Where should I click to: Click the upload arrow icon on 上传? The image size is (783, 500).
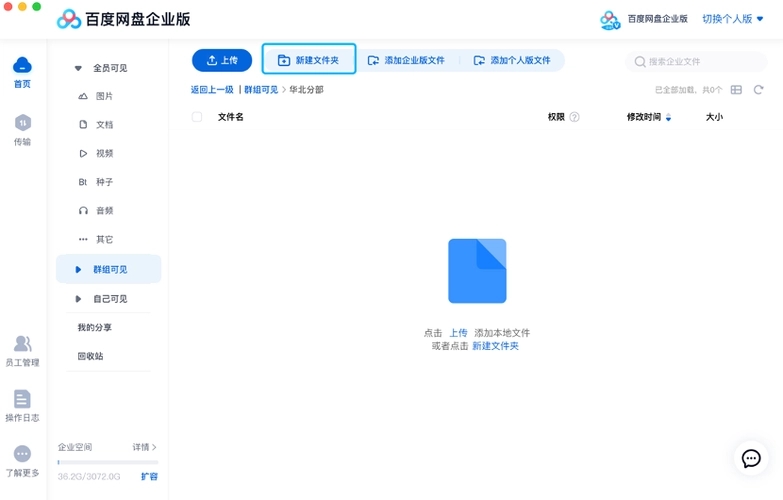point(212,60)
